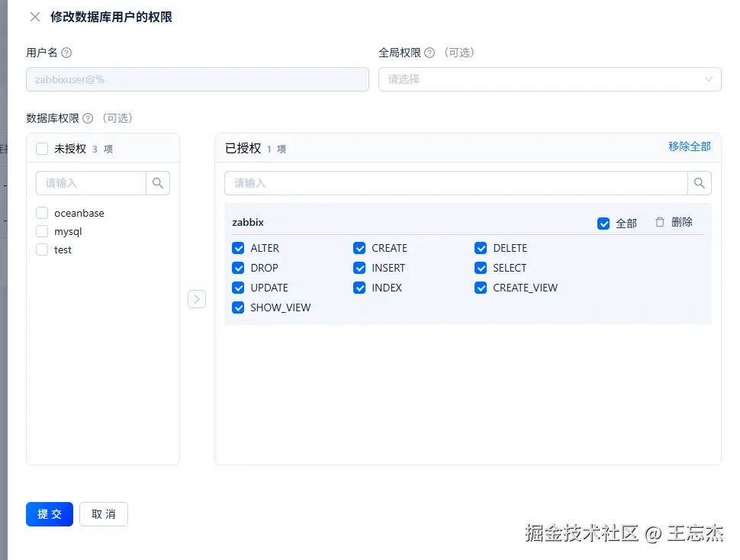Uncheck the DELETE privilege

(x=481, y=248)
